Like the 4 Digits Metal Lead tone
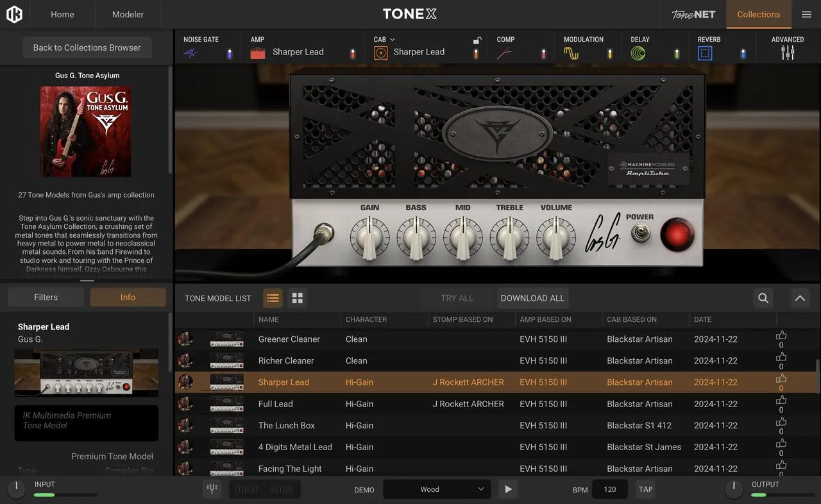 point(781,444)
